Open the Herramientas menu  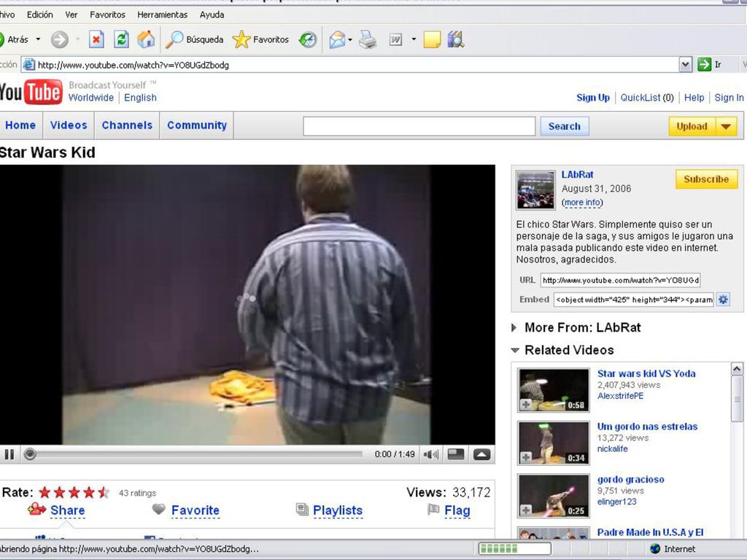163,15
